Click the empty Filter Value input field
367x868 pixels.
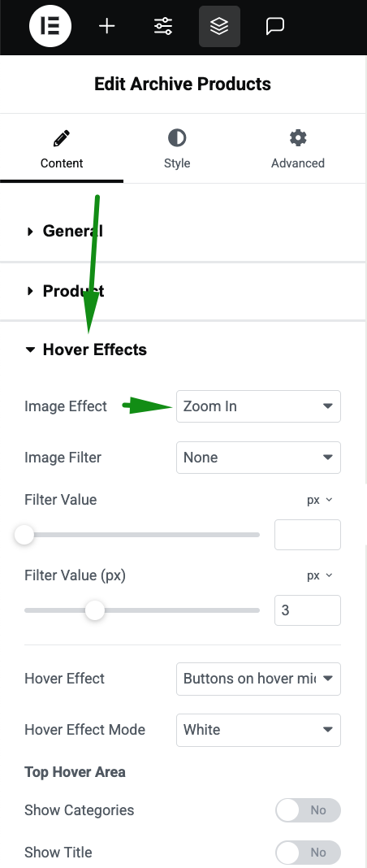pyautogui.click(x=307, y=535)
